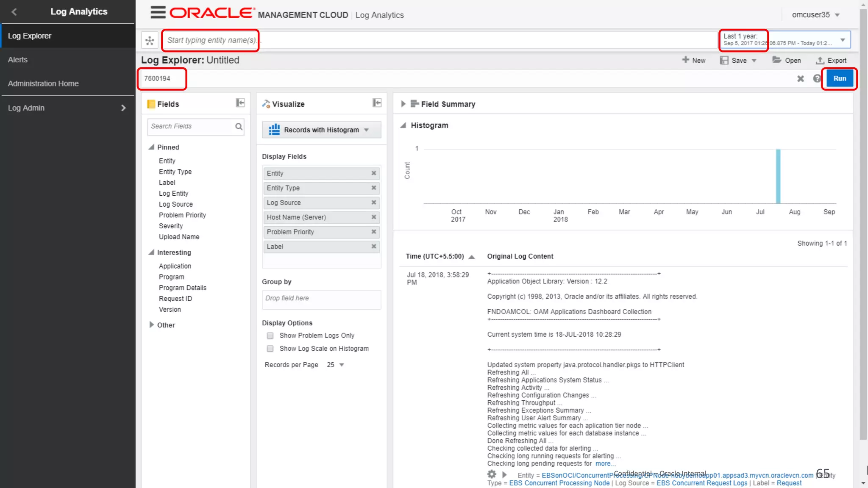Sort by Time column ascending arrow

(472, 257)
